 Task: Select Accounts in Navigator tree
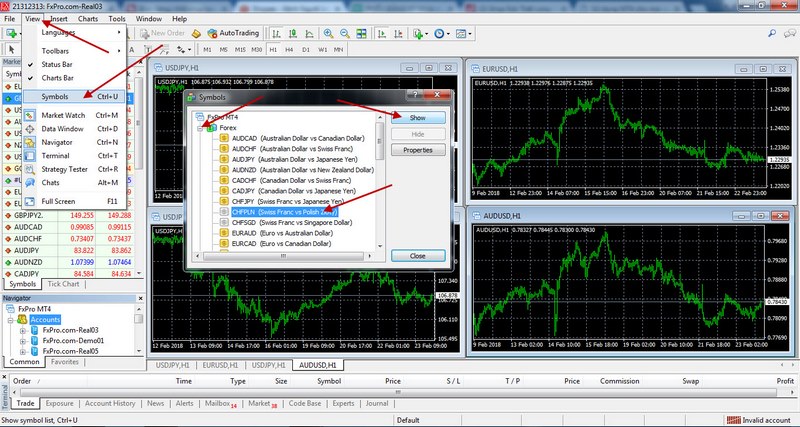[x=45, y=319]
